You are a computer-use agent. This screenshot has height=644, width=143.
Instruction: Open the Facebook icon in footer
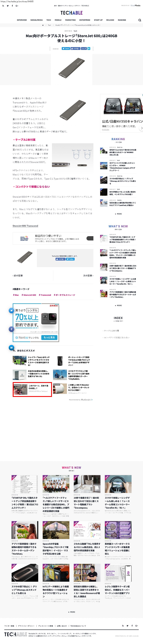point(132,625)
